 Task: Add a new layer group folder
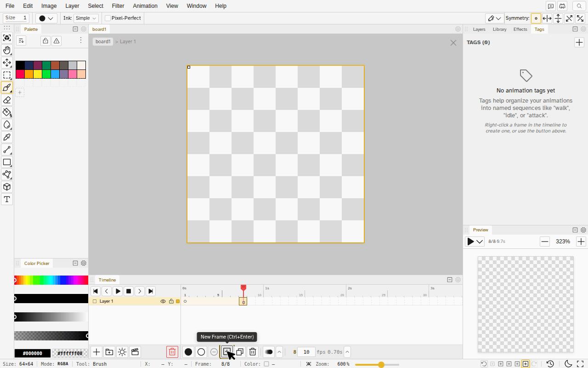(109, 352)
